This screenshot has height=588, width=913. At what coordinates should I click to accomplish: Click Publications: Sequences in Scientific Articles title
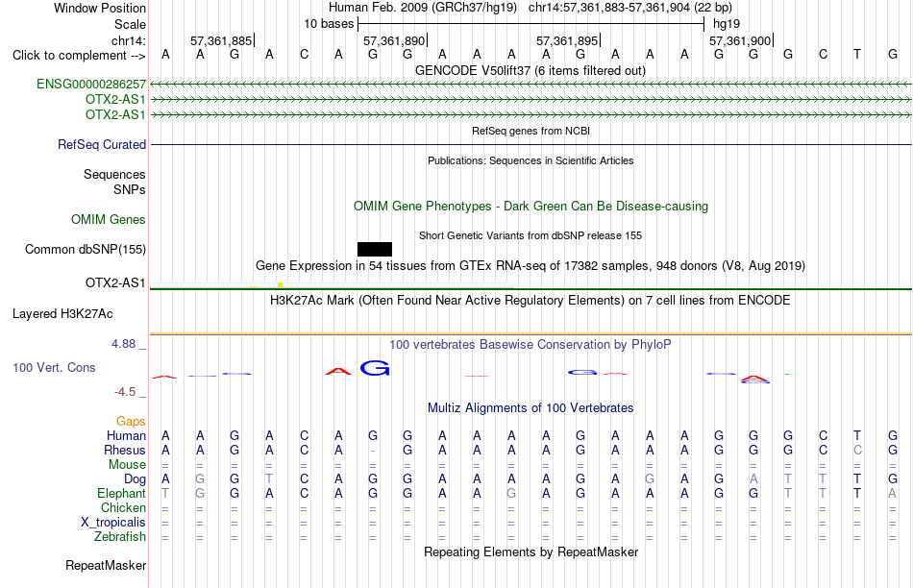531,160
